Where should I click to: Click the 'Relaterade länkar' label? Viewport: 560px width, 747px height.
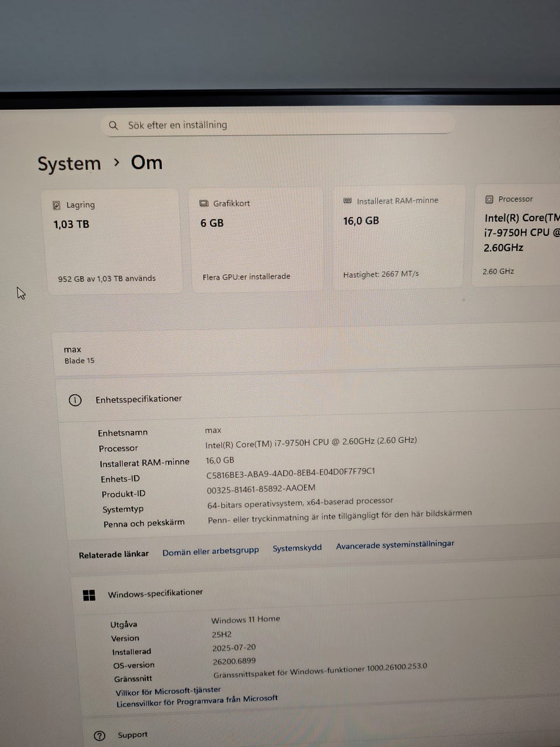pyautogui.click(x=114, y=554)
